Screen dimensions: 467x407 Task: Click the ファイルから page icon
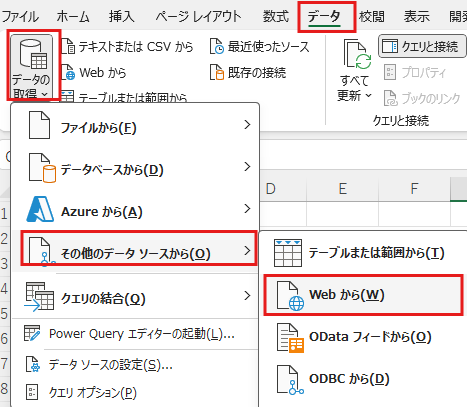coord(39,125)
